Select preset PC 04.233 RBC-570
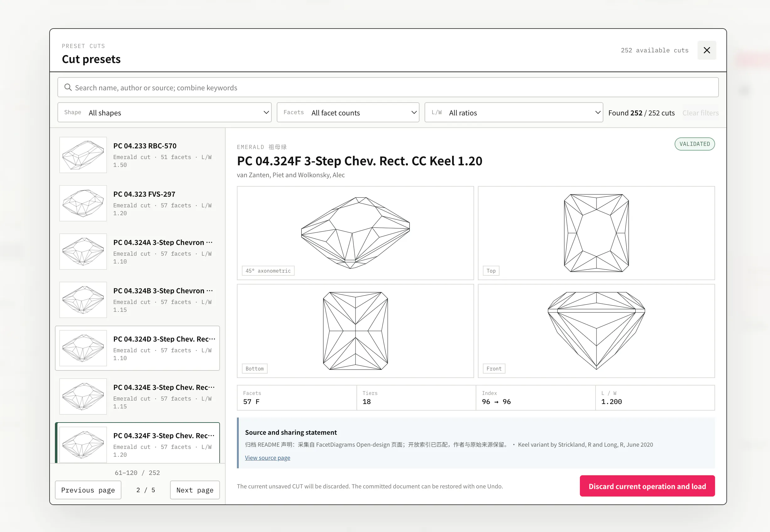Image resolution: width=770 pixels, height=532 pixels. [137, 155]
